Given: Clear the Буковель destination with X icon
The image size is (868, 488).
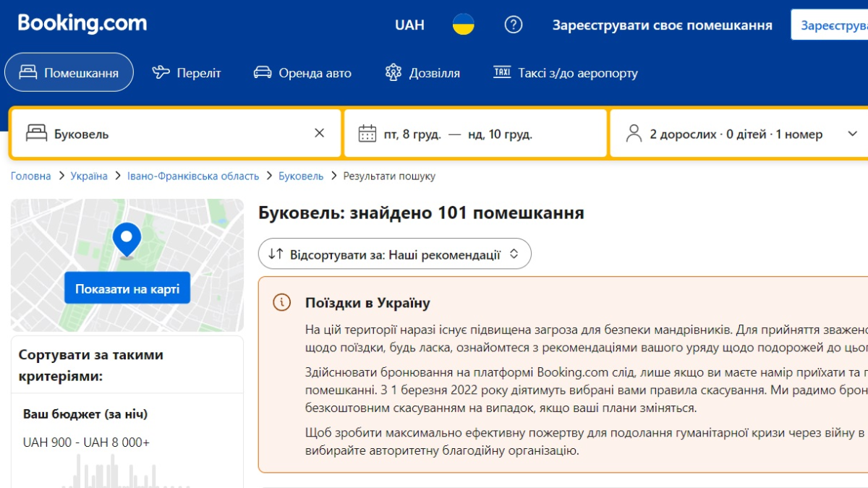Looking at the screenshot, I should click(x=319, y=133).
